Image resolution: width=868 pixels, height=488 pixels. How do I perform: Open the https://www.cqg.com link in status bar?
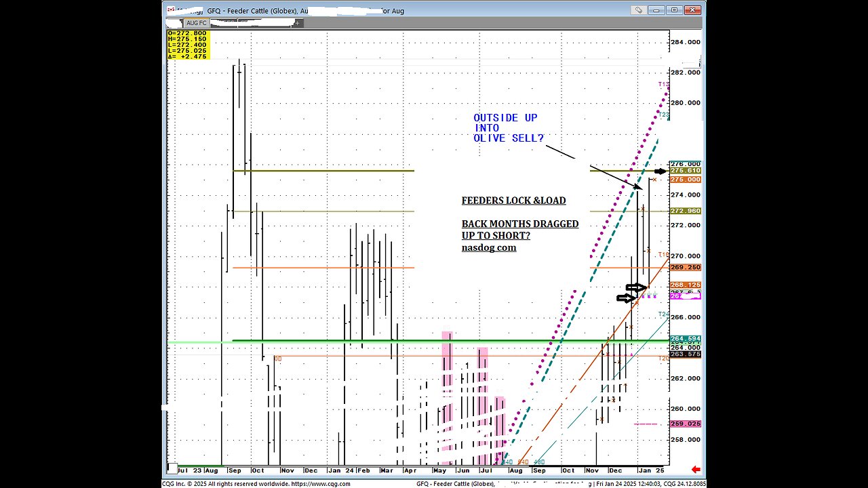[320, 484]
